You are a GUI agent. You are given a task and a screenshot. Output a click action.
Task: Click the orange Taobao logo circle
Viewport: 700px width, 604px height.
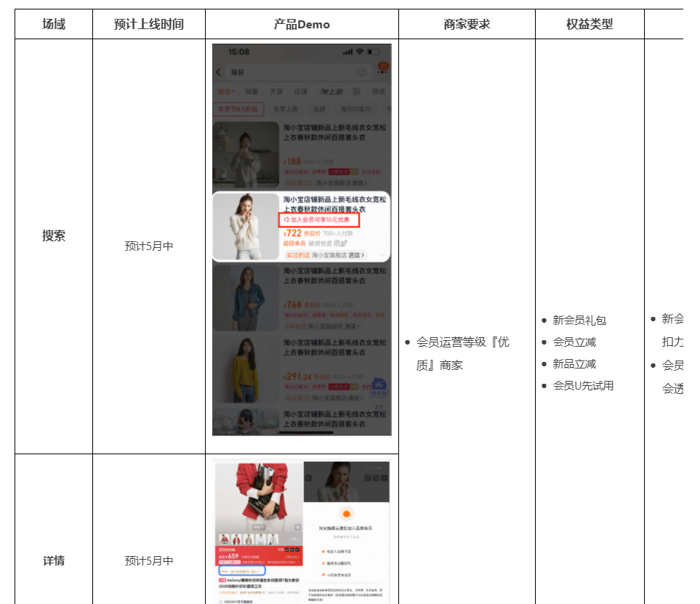pyautogui.click(x=346, y=514)
